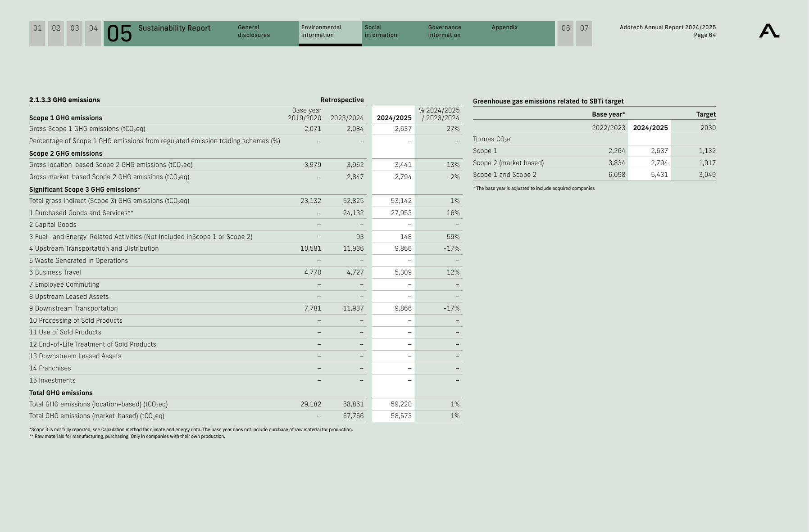Select 12 End-of-Life Treatment of Sold Products
Image resolution: width=809 pixels, height=532 pixels.
93,344
